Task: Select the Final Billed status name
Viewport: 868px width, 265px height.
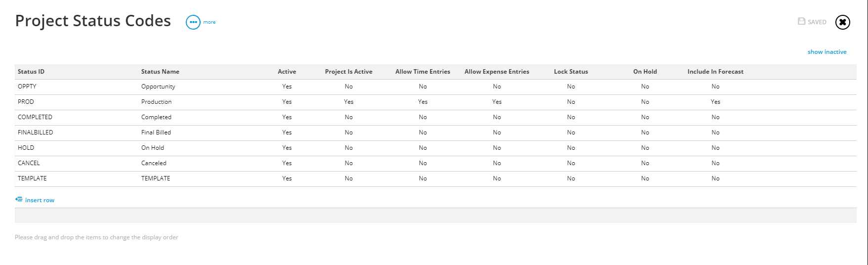Action: tap(156, 132)
